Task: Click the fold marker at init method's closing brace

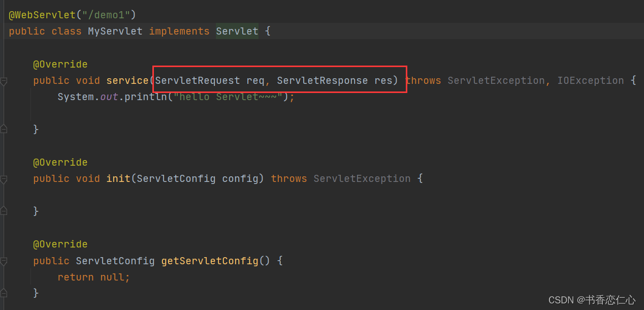Action: 4,211
